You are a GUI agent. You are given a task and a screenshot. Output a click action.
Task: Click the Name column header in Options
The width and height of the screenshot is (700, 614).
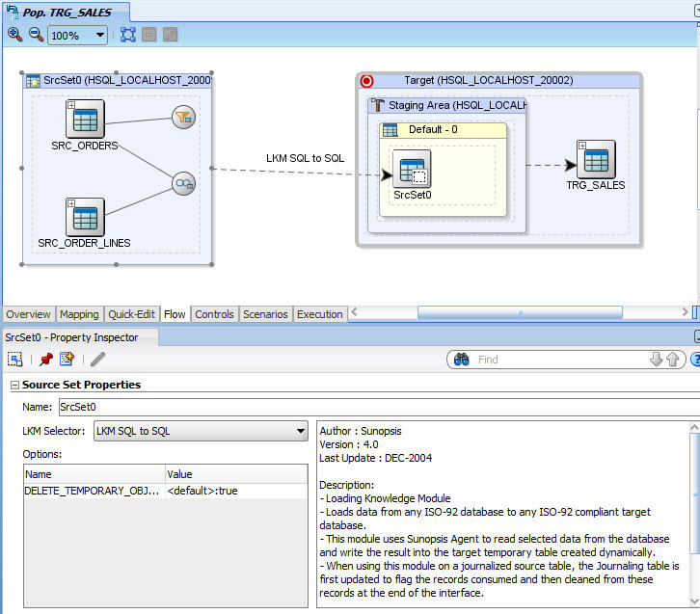click(x=94, y=474)
